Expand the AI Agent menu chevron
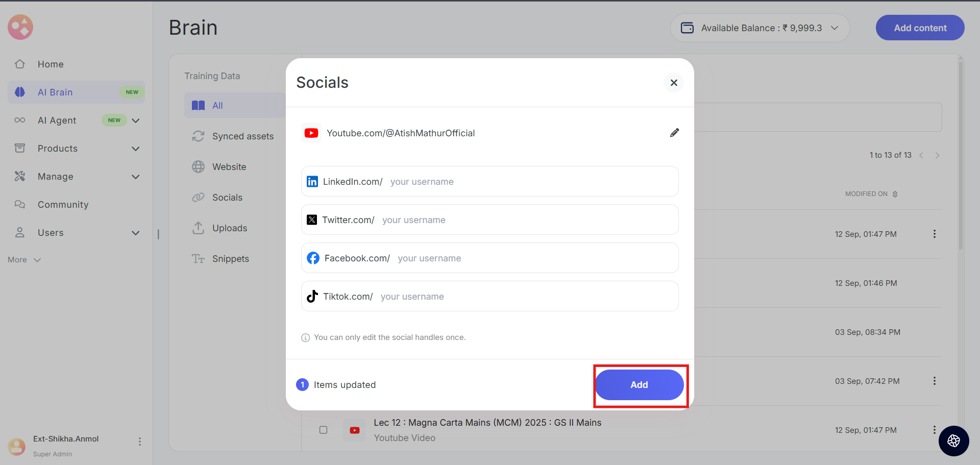Screen dimensions: 980x465 136,120
